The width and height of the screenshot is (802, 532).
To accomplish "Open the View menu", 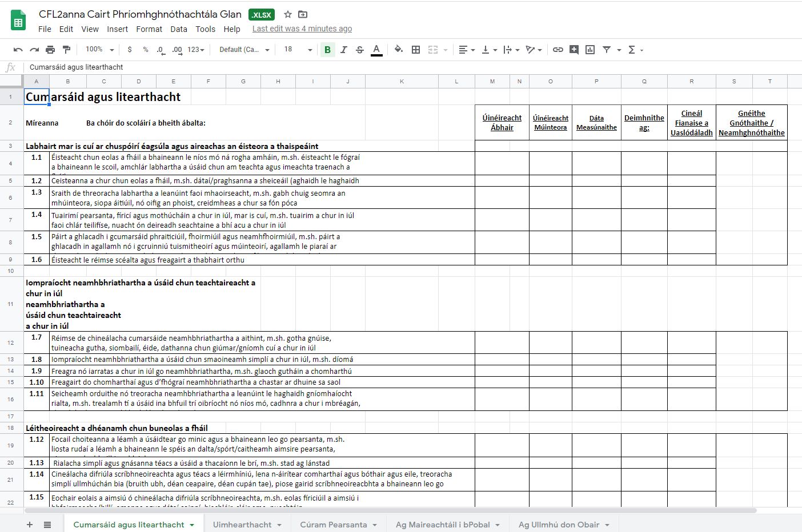I will click(90, 29).
